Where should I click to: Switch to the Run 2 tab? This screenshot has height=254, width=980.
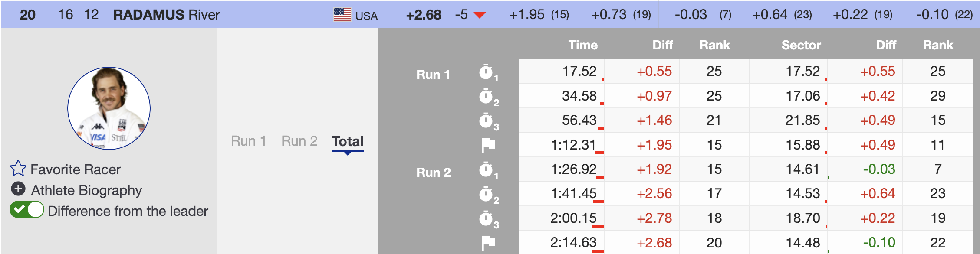[299, 141]
